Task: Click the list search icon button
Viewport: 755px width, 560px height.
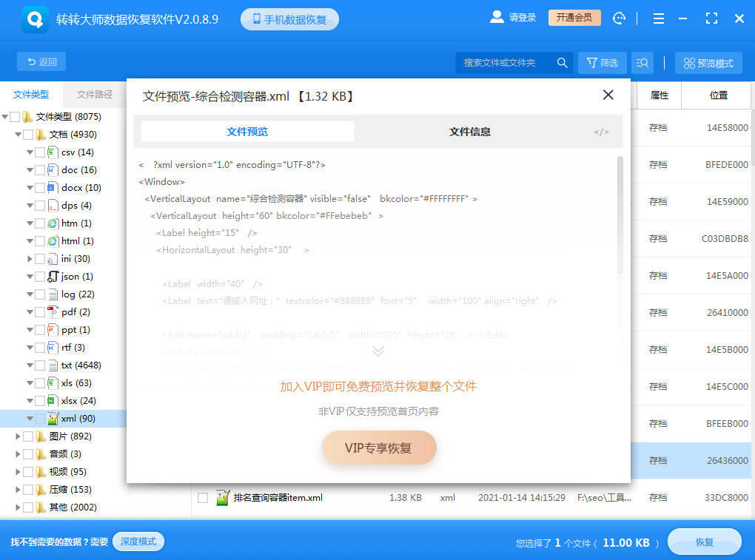Action: [x=642, y=63]
